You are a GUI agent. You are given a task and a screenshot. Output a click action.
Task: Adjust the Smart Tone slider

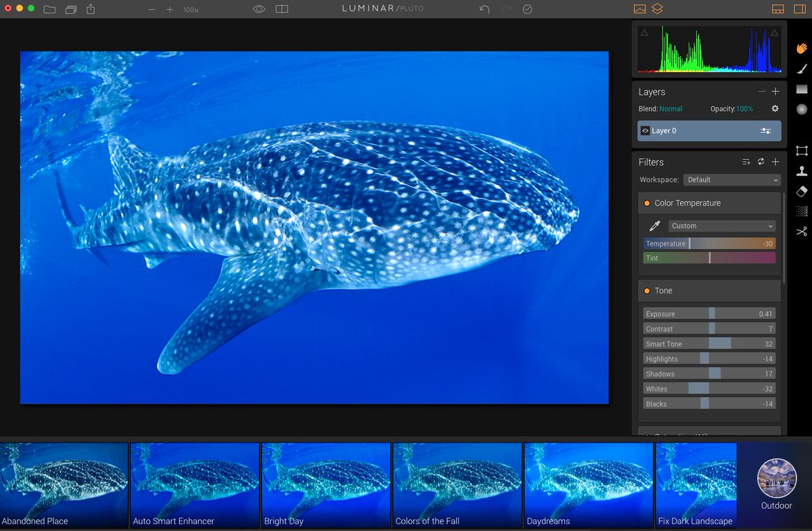pyautogui.click(x=709, y=344)
